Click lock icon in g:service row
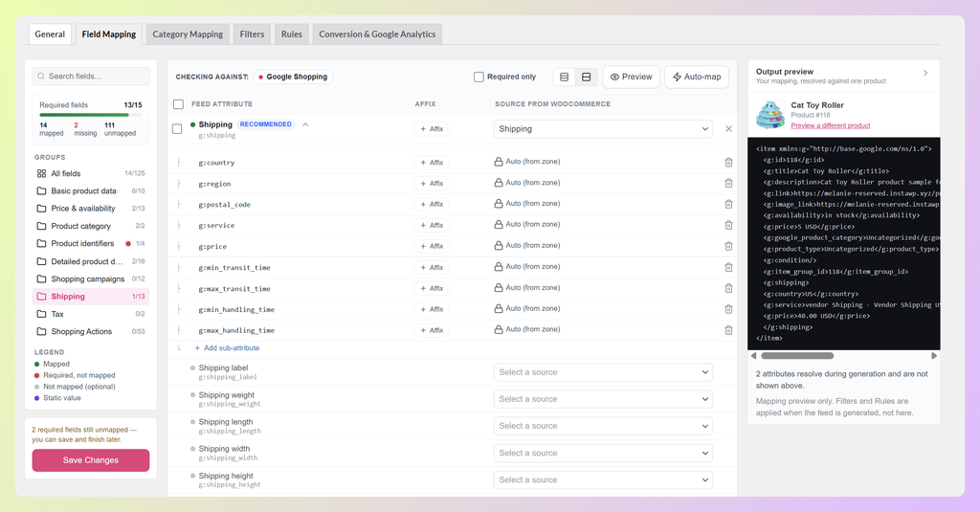 point(498,225)
